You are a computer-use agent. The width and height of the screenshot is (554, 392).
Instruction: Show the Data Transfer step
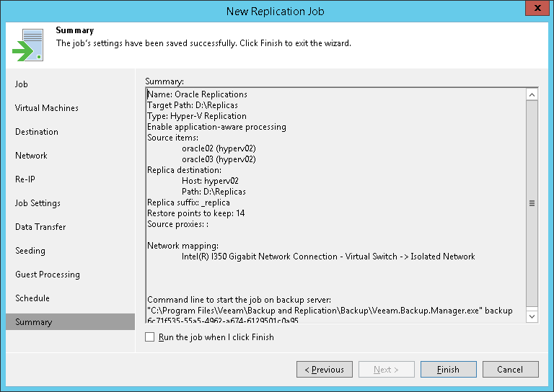point(40,227)
